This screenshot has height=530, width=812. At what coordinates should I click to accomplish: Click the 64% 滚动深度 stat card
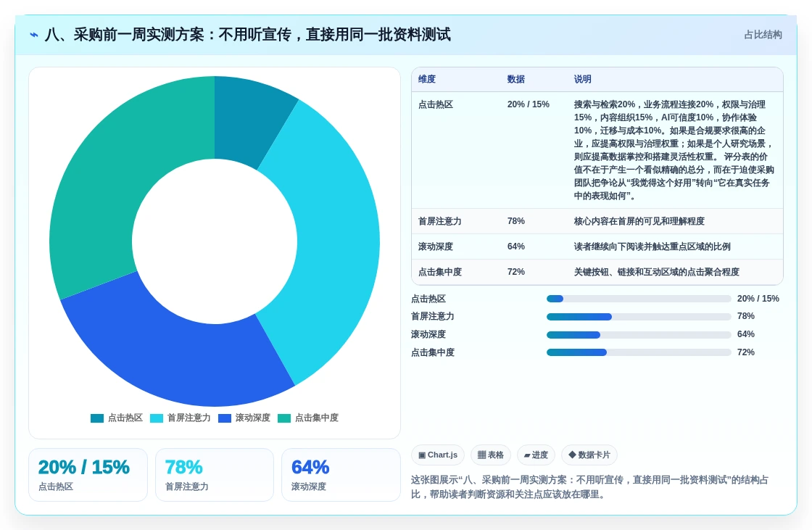click(x=341, y=475)
